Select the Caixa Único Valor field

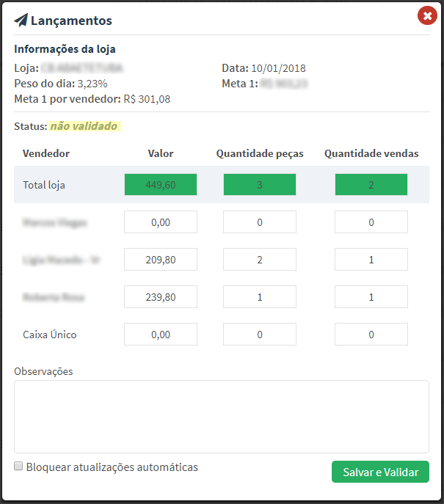pos(161,335)
